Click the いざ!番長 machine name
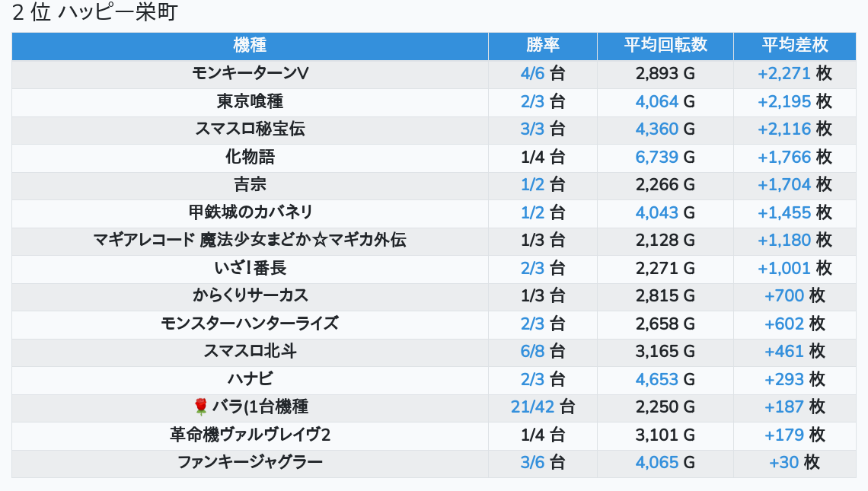 250,268
